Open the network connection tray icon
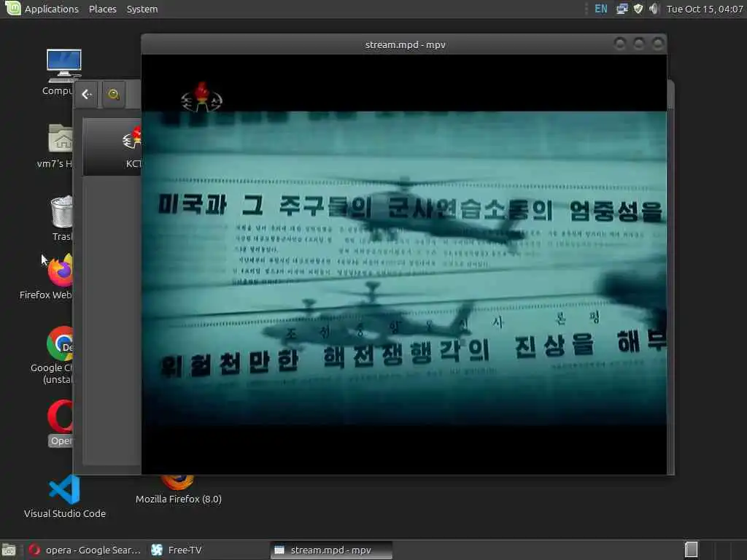747x560 pixels. click(622, 9)
